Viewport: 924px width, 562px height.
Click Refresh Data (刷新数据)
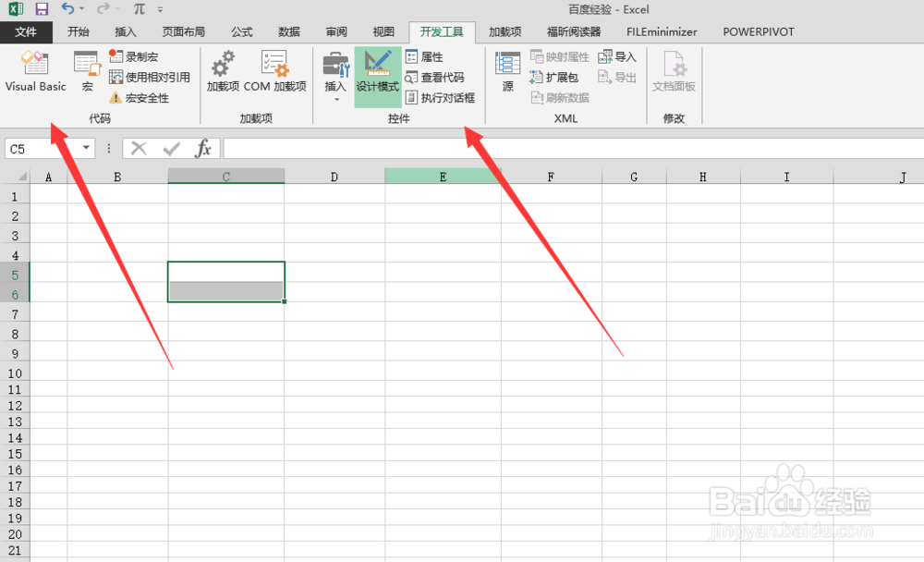[x=559, y=98]
